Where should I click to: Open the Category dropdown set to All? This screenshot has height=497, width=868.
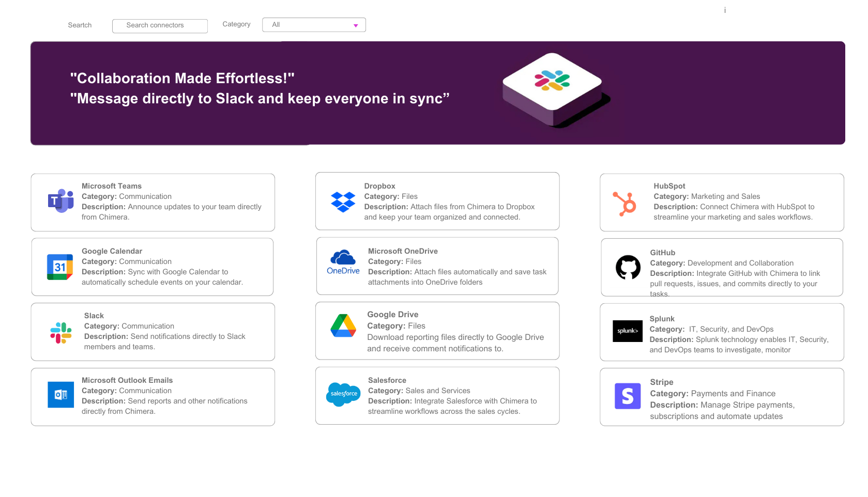coord(314,25)
